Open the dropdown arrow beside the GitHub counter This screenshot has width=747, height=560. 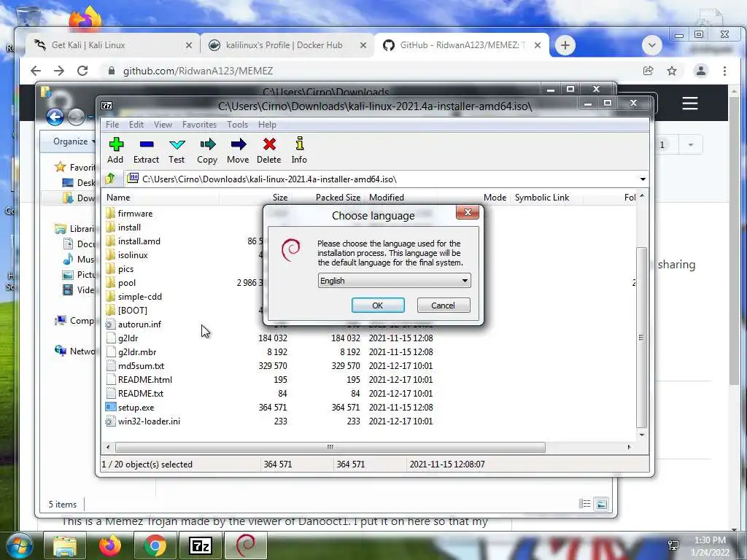[690, 145]
